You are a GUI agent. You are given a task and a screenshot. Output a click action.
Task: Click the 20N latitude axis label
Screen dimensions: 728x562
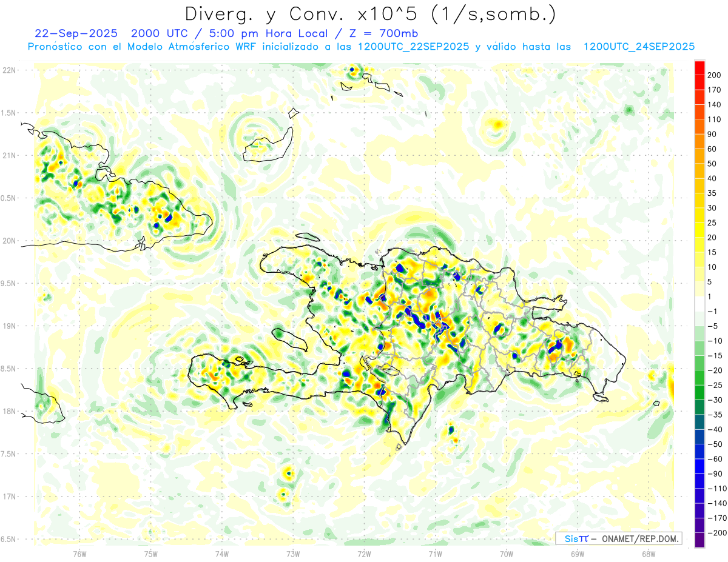(x=8, y=241)
